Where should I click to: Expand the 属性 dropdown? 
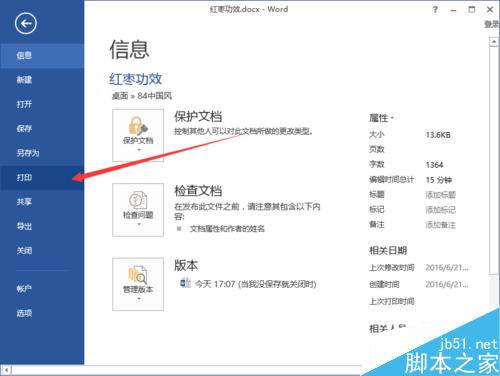click(x=381, y=118)
